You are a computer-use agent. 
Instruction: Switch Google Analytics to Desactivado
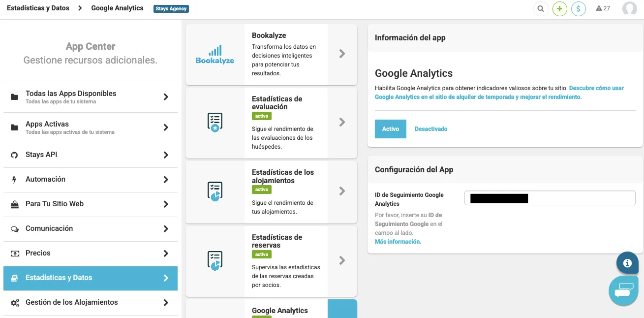431,129
